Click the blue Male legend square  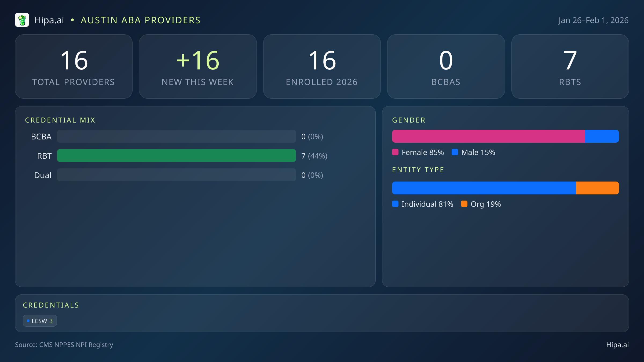pos(455,152)
